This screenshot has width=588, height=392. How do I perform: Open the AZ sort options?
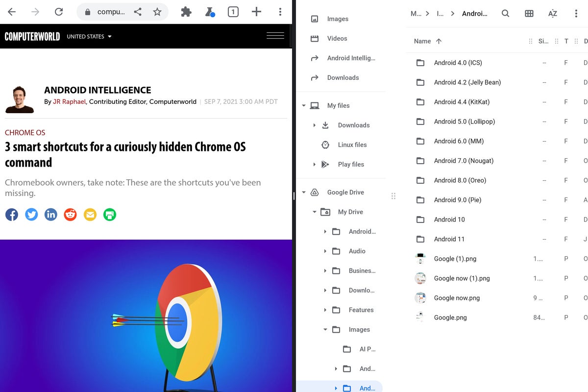click(553, 14)
